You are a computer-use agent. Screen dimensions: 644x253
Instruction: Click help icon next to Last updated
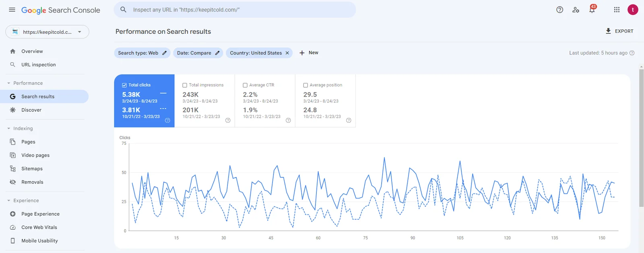(632, 53)
